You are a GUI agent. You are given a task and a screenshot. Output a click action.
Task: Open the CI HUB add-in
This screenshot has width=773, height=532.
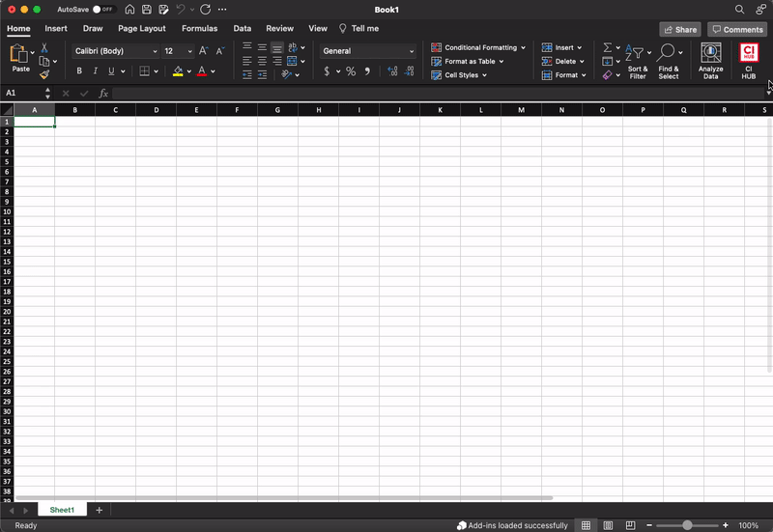point(749,60)
